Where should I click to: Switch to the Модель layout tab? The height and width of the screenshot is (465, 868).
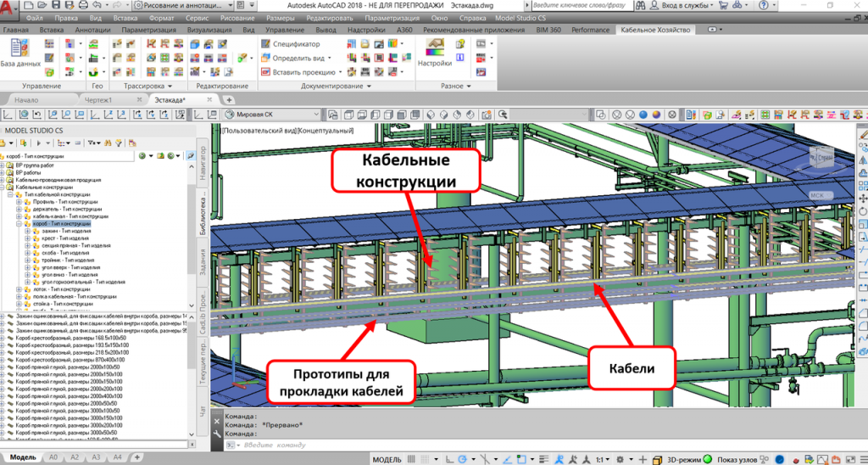(23, 457)
